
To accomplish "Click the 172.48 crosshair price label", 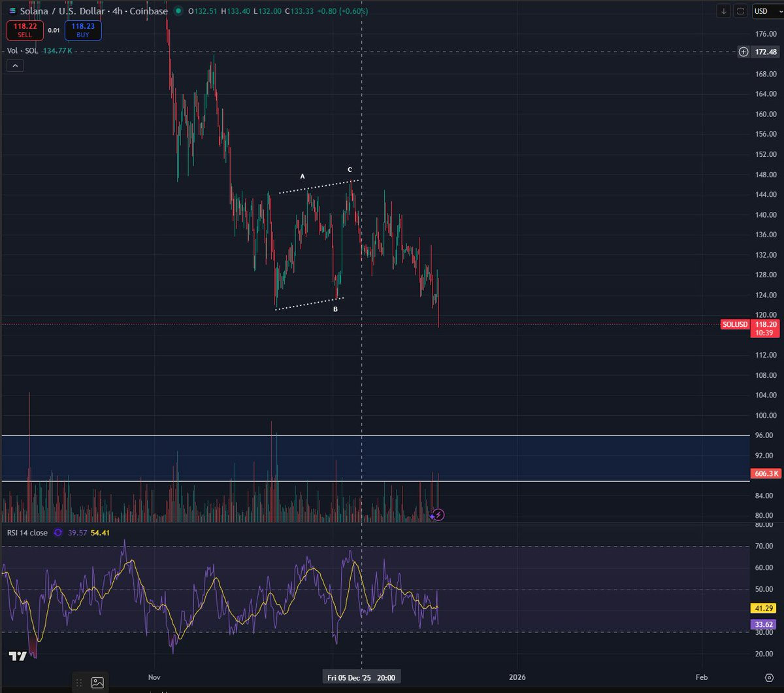I will click(x=765, y=52).
